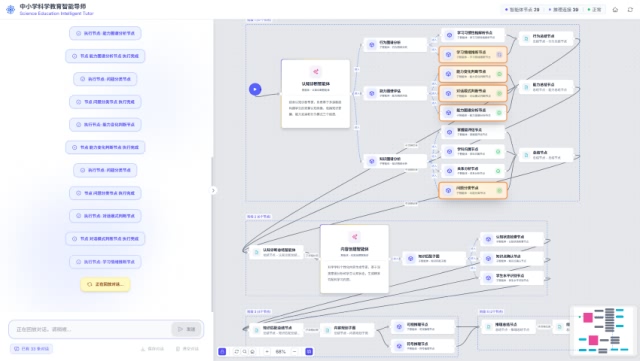Click the pink share icon on 内容生成智能体 card
640x361 pixels.
[355, 237]
